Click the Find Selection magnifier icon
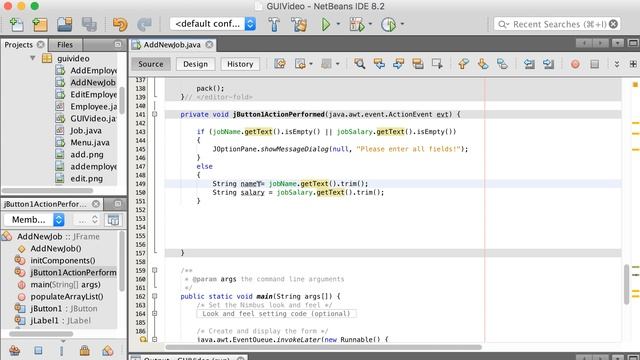640x360 pixels. (359, 64)
